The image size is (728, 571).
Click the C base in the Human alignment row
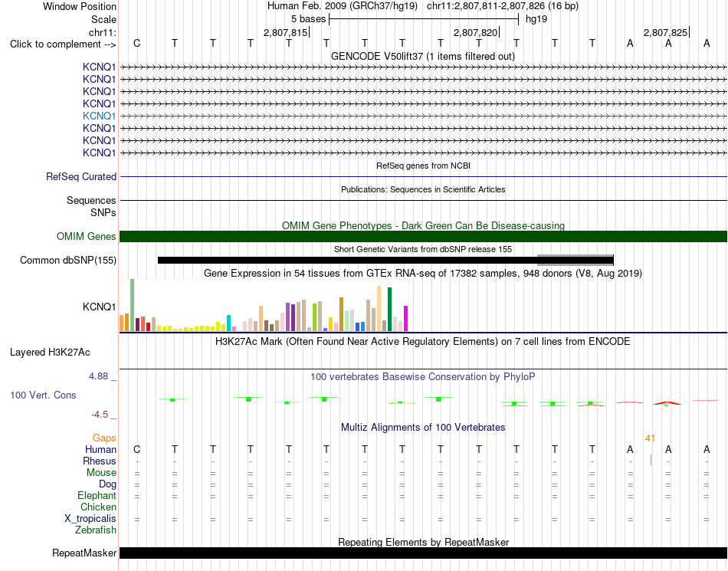click(x=136, y=449)
